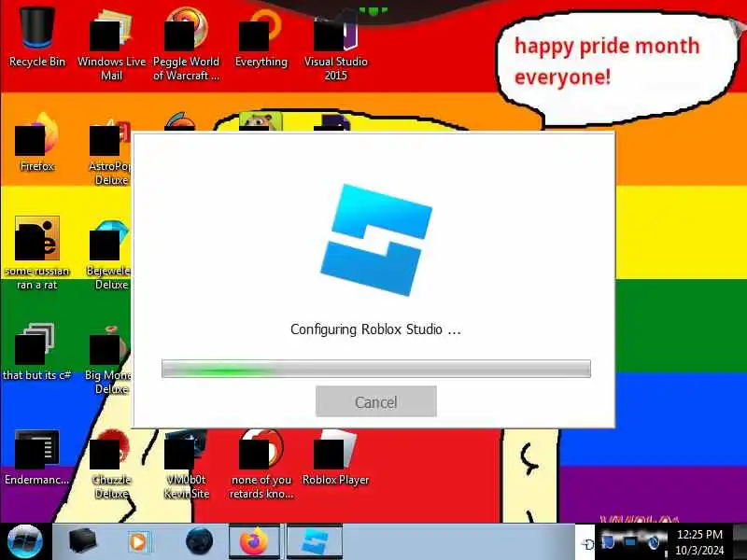
Task: Select the Endermanc... desktop icon
Action: tap(37, 457)
